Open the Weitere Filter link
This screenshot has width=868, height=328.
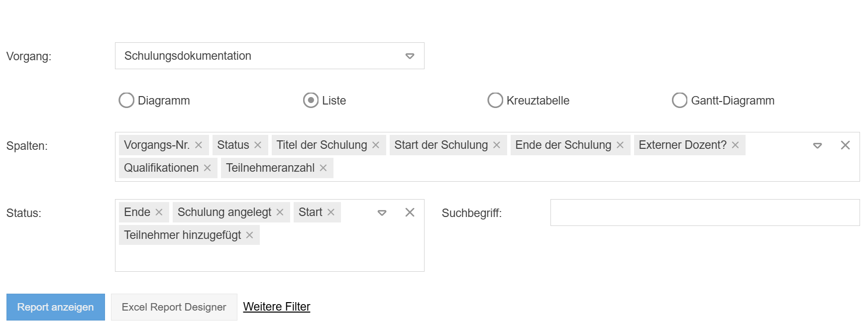tap(276, 307)
